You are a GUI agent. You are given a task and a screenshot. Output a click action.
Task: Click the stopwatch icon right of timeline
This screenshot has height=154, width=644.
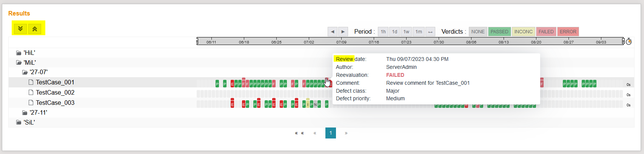[x=629, y=41]
